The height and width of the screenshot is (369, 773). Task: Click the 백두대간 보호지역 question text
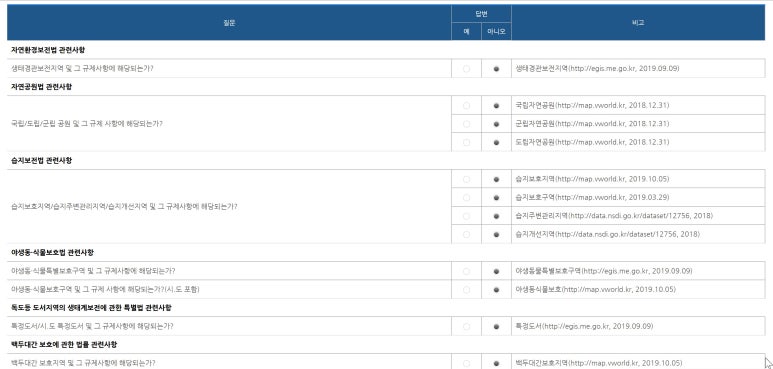pyautogui.click(x=83, y=364)
